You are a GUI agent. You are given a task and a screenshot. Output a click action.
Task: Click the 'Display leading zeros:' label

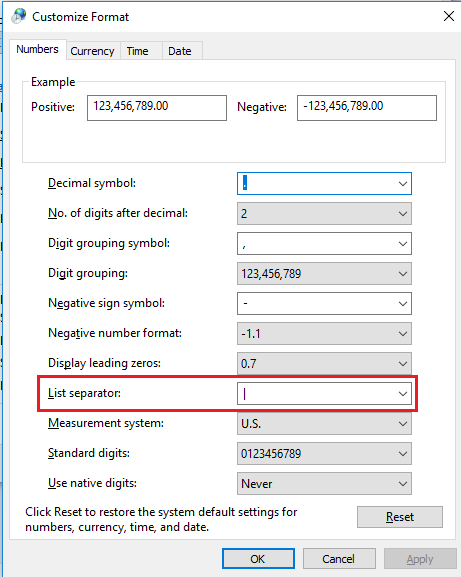pos(104,363)
